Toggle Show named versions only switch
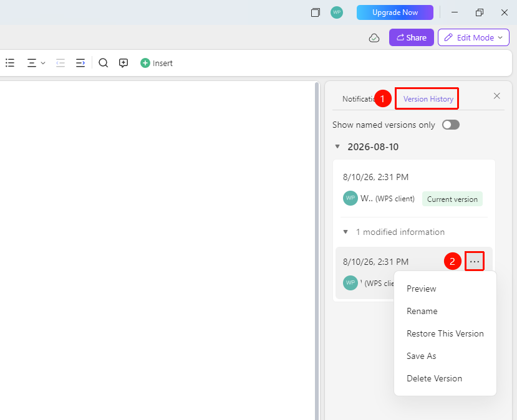The width and height of the screenshot is (517, 420). (x=451, y=125)
